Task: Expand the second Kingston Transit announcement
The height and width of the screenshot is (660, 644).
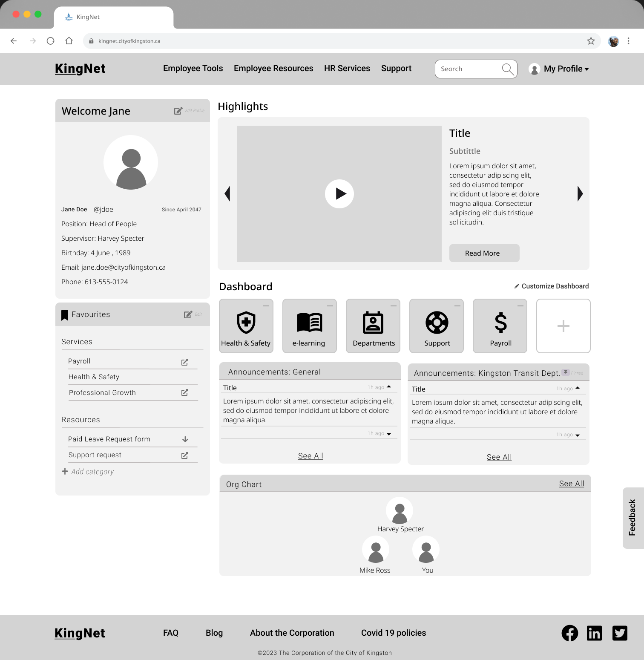Action: tap(578, 434)
